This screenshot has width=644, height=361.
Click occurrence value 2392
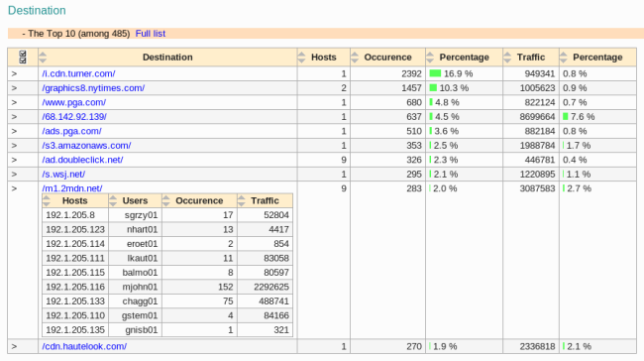[x=411, y=74]
